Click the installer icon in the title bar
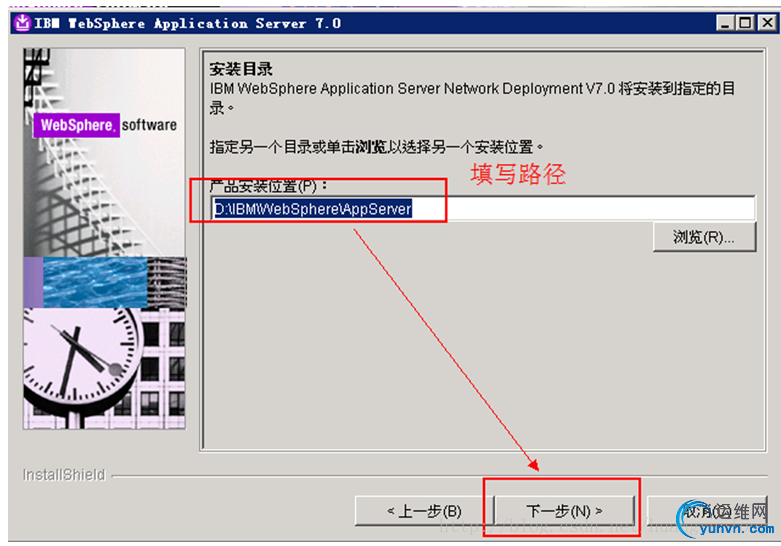781x546 pixels. pyautogui.click(x=22, y=23)
